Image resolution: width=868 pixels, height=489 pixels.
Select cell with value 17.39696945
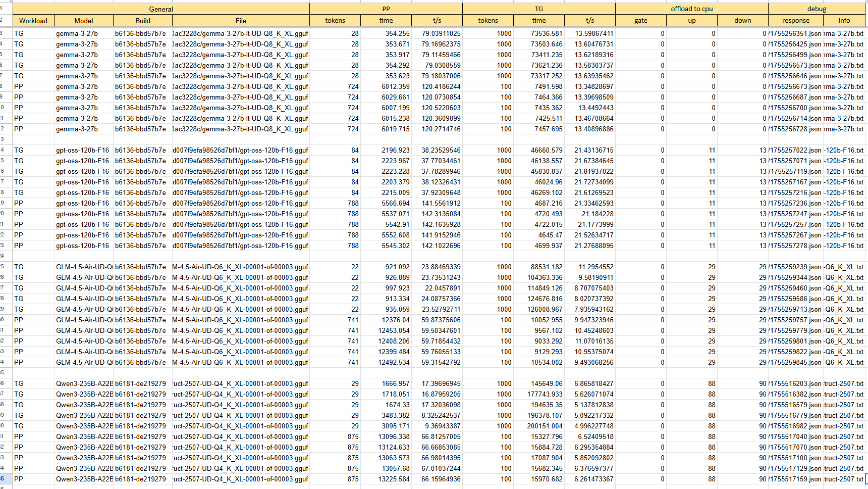[437, 383]
